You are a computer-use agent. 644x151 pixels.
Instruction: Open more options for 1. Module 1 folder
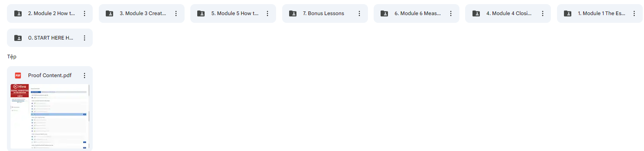[634, 13]
